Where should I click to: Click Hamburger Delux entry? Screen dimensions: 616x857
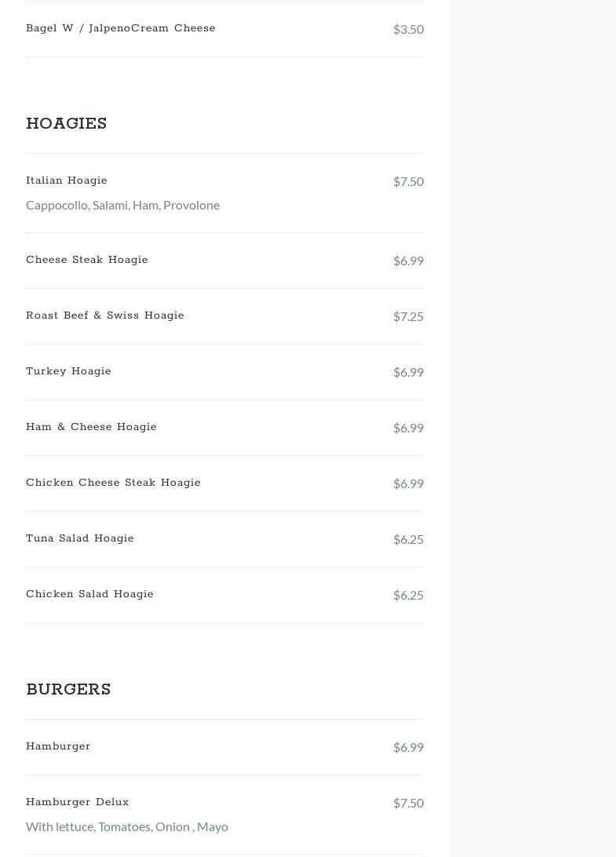coord(78,802)
